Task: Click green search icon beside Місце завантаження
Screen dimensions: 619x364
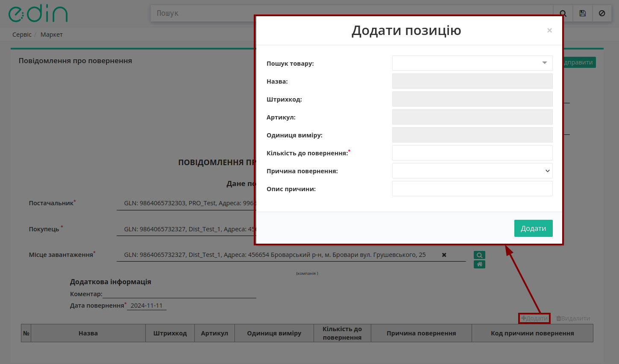Action: pos(479,255)
